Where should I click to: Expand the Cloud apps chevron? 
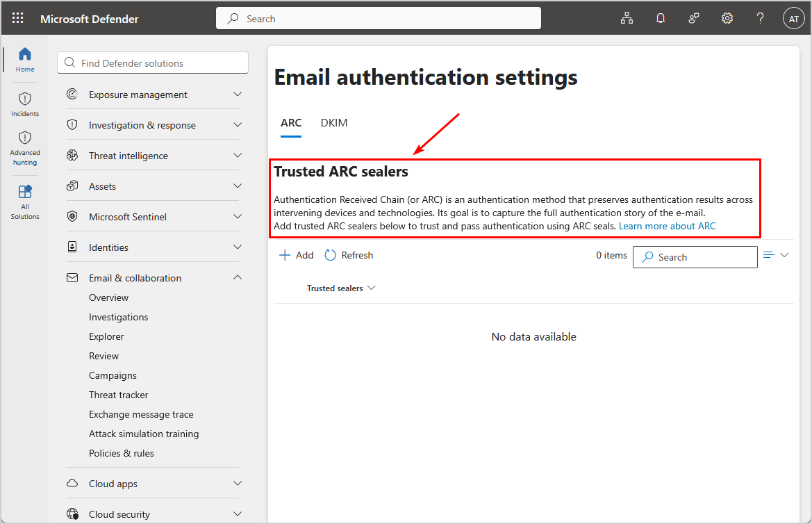238,483
